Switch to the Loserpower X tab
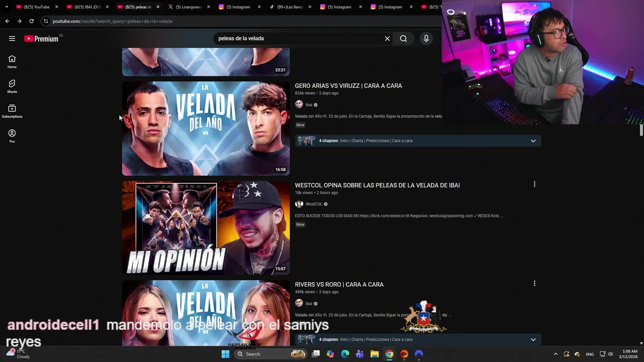This screenshot has height=362, width=644. point(188,7)
